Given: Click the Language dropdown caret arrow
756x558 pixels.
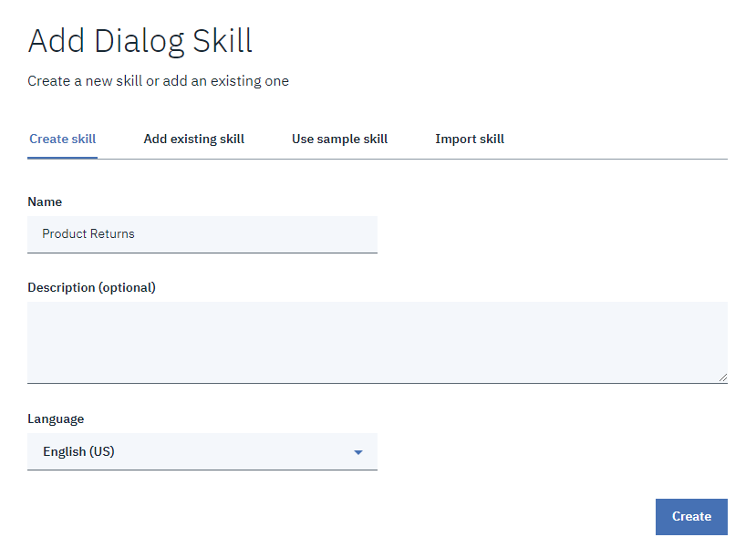Looking at the screenshot, I should 357,452.
